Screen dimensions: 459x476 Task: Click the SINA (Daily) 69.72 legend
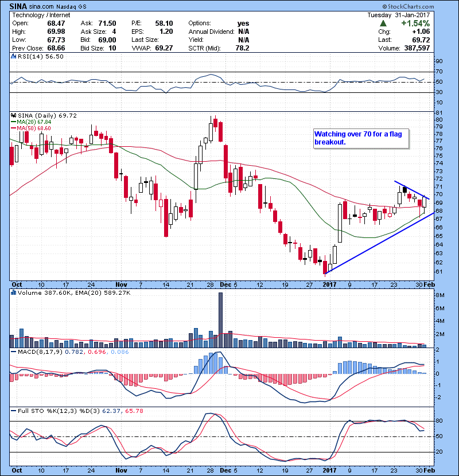coord(48,116)
